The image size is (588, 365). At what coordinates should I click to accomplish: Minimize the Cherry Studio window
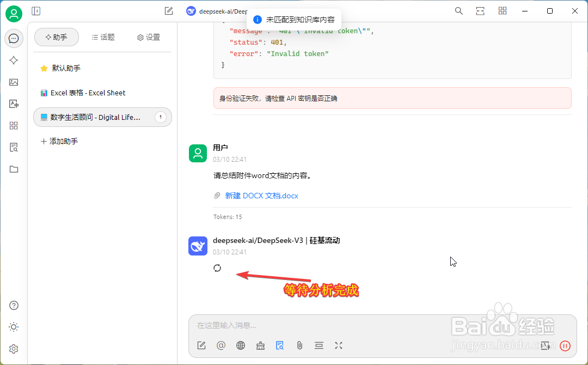click(x=525, y=11)
